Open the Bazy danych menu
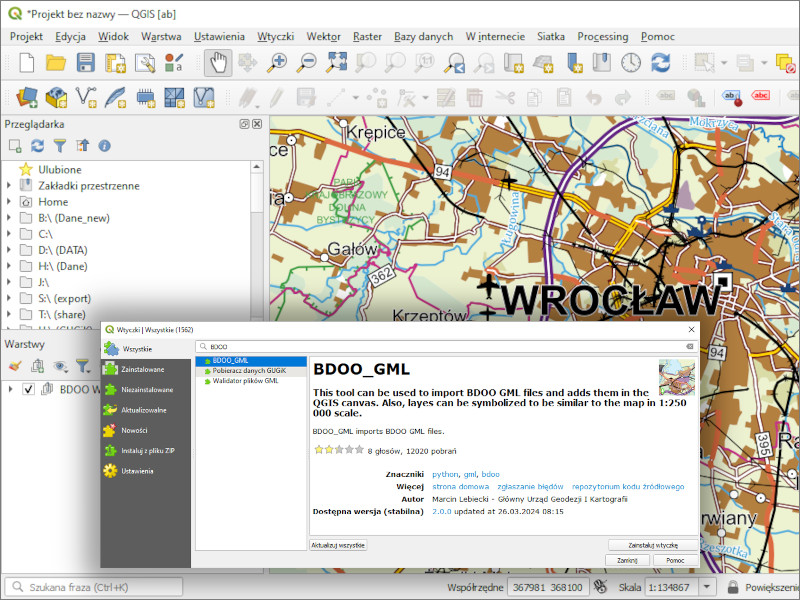800x600 pixels. tap(423, 37)
